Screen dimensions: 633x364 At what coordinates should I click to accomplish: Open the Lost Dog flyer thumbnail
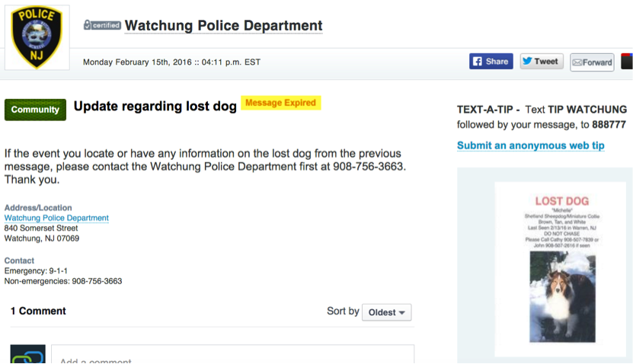point(561,269)
